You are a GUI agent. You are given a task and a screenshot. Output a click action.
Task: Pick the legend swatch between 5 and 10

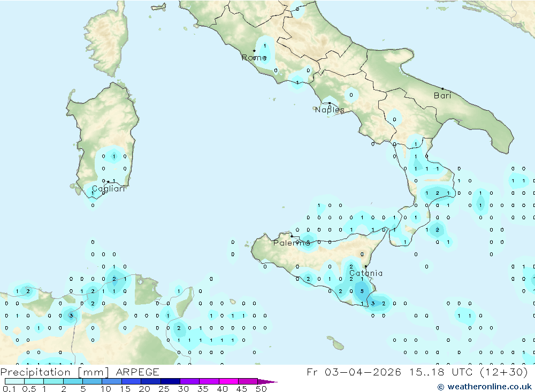pos(92,381)
